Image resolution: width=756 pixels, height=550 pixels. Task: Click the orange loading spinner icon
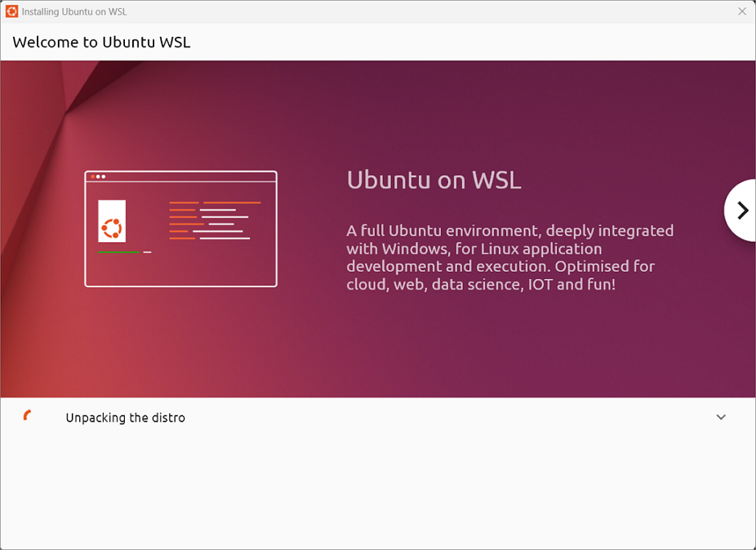click(x=28, y=415)
